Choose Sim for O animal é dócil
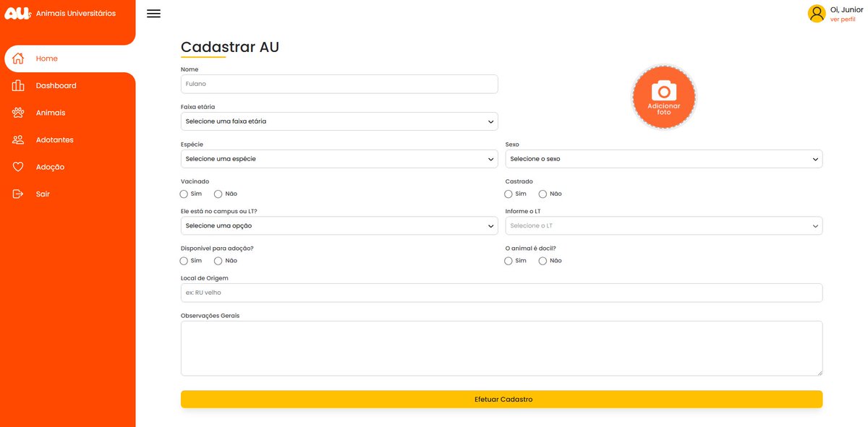 [509, 261]
